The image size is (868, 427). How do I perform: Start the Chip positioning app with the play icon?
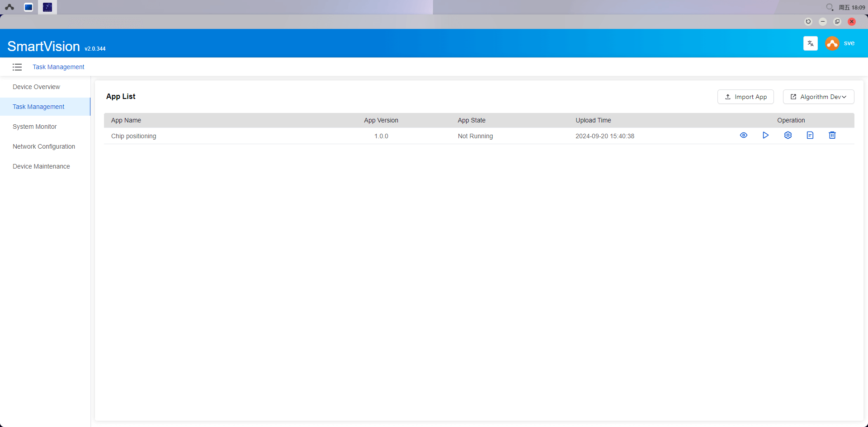coord(765,135)
